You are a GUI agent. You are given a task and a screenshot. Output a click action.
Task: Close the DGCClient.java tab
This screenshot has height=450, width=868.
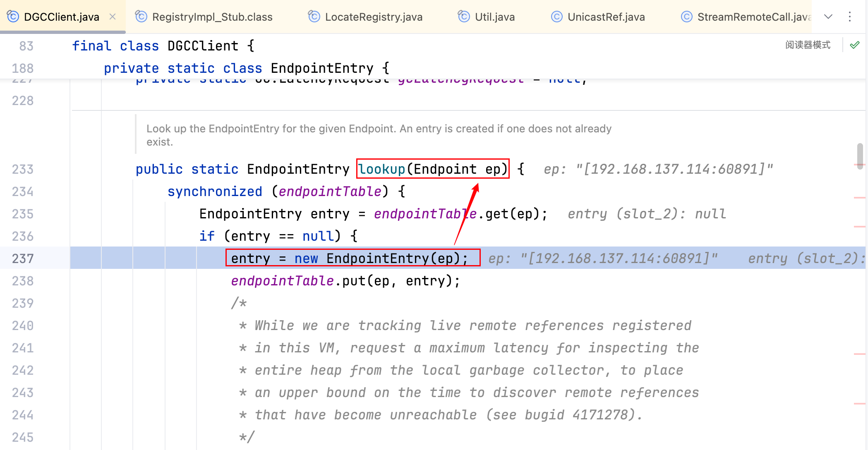coord(113,17)
